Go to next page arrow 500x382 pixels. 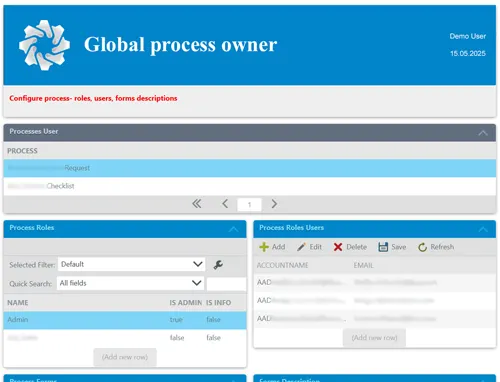click(274, 204)
